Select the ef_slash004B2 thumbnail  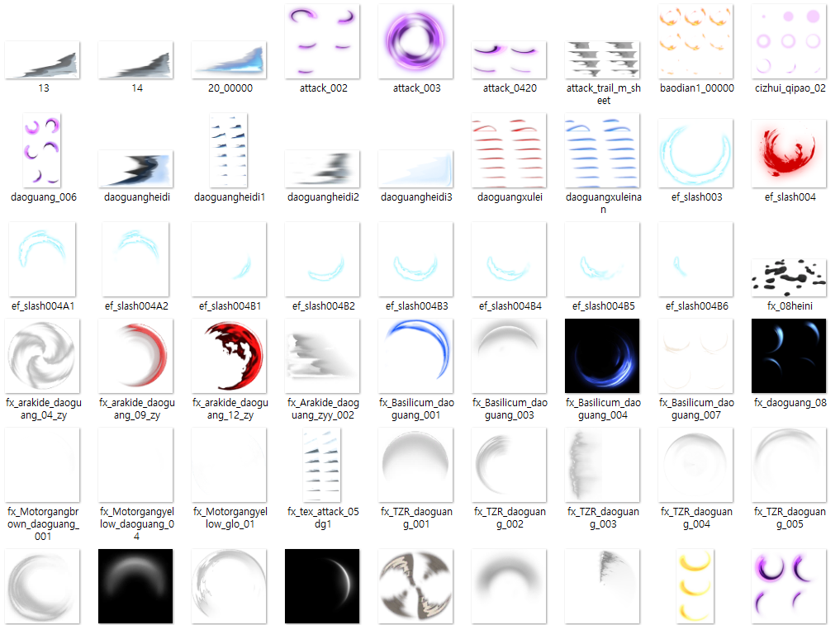pos(322,259)
